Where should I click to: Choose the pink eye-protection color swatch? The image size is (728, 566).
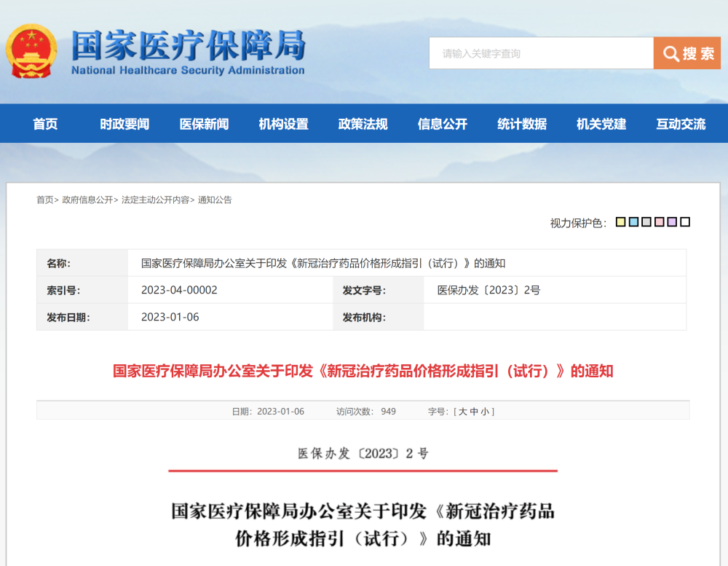click(659, 222)
